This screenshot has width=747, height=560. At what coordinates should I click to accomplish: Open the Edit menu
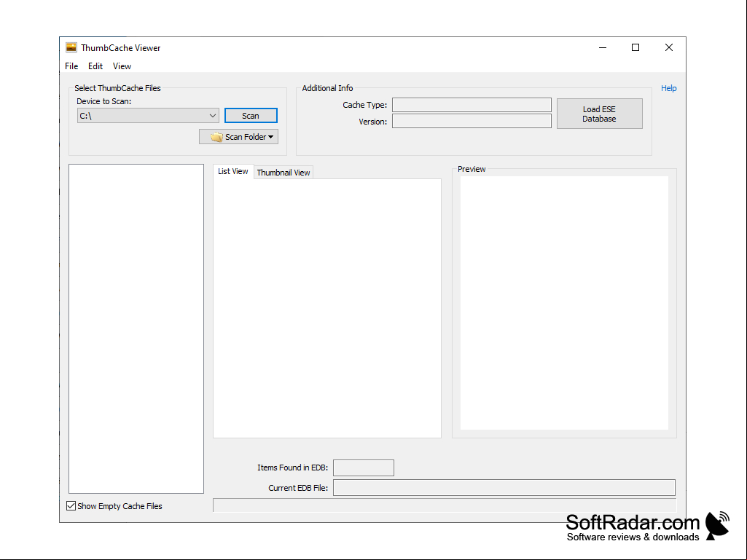(95, 66)
